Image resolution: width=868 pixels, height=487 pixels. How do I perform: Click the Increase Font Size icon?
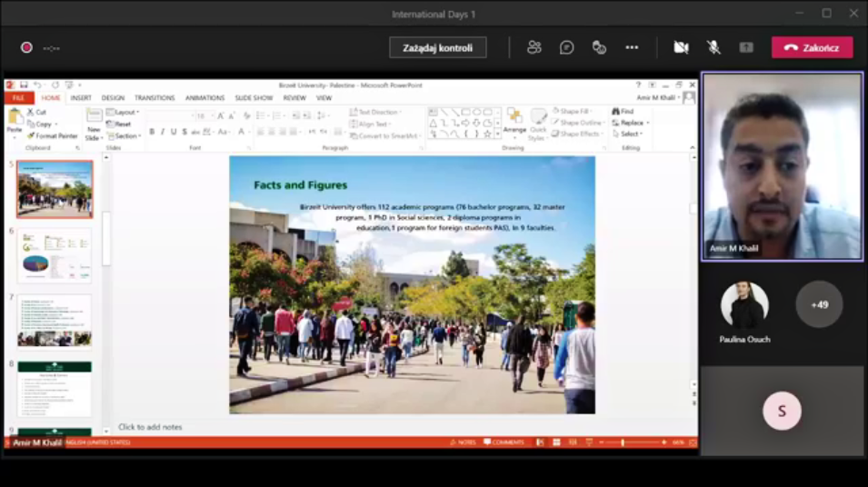[221, 115]
